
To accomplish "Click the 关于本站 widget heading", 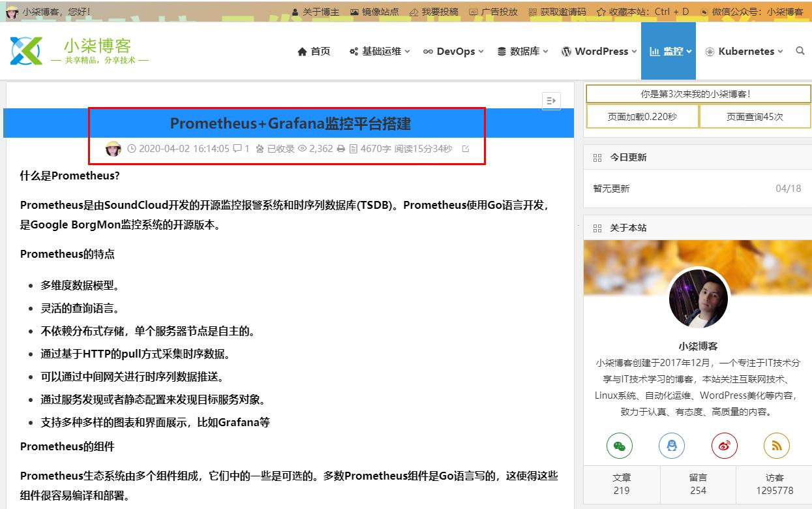I will click(628, 228).
